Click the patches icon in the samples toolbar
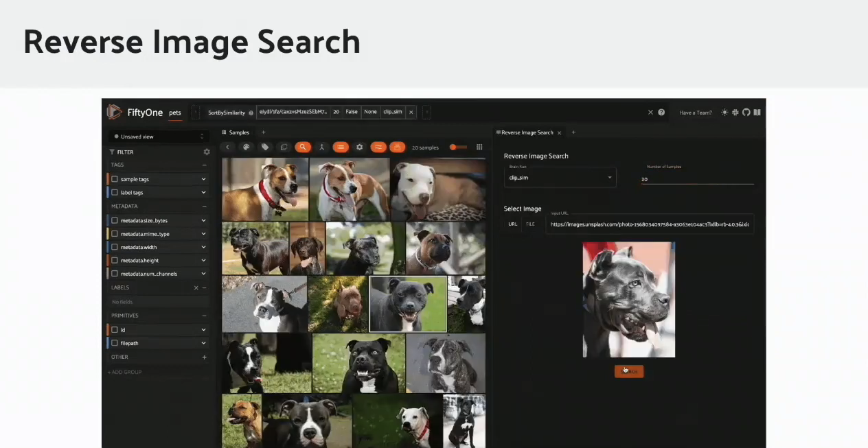This screenshot has height=448, width=868. [x=284, y=147]
